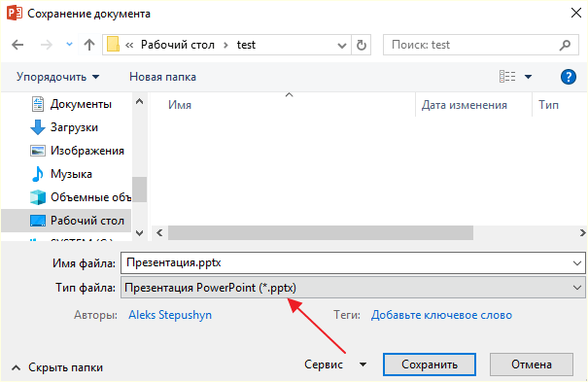The image size is (588, 382).
Task: Select 'test' in address path
Action: click(x=246, y=45)
